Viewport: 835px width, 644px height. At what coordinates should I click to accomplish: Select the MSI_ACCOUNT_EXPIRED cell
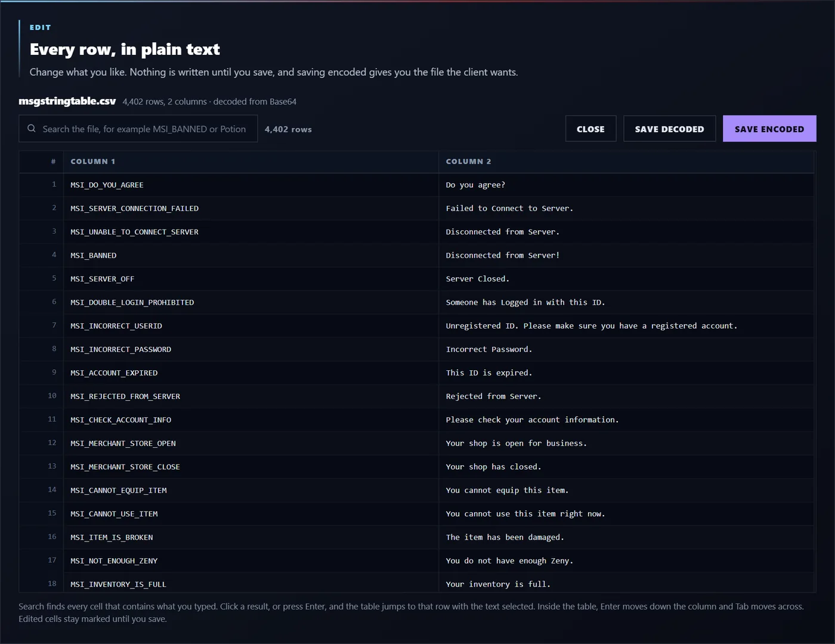point(251,373)
